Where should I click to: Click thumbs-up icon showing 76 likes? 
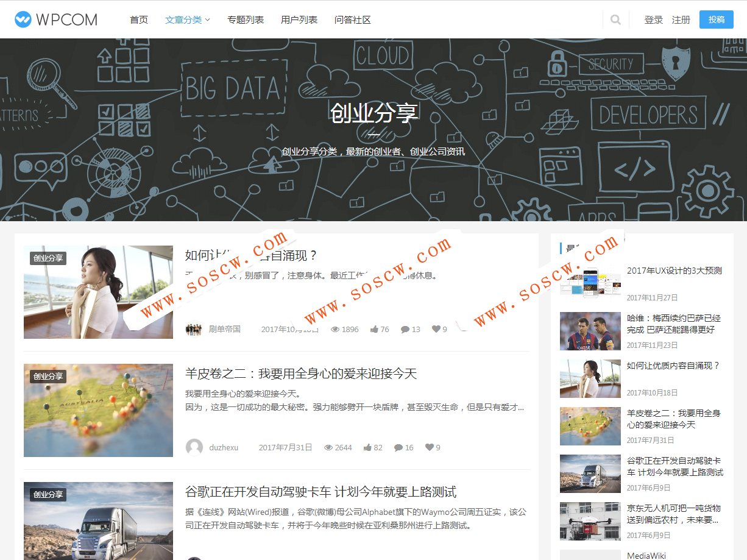click(374, 329)
